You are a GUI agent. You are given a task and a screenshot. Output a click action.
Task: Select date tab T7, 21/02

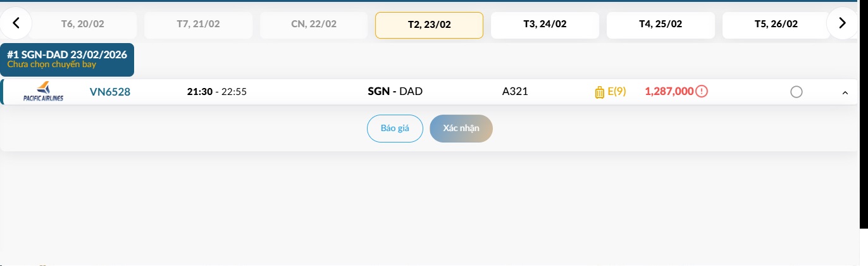coord(198,25)
